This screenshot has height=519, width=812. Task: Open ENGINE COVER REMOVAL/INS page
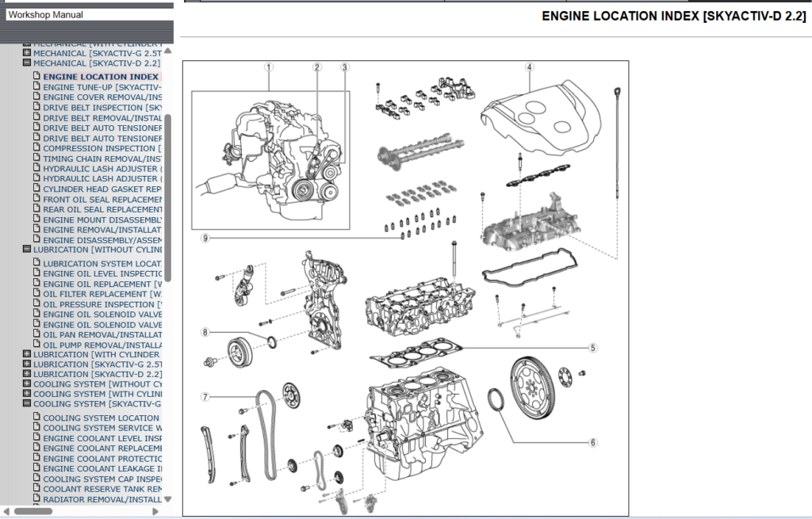[x=102, y=97]
